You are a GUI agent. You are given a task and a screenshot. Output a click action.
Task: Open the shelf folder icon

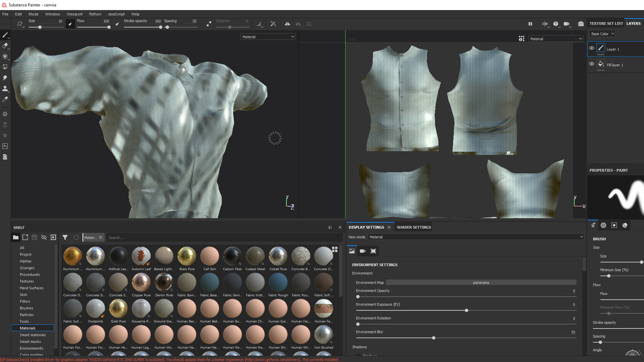coord(16,237)
